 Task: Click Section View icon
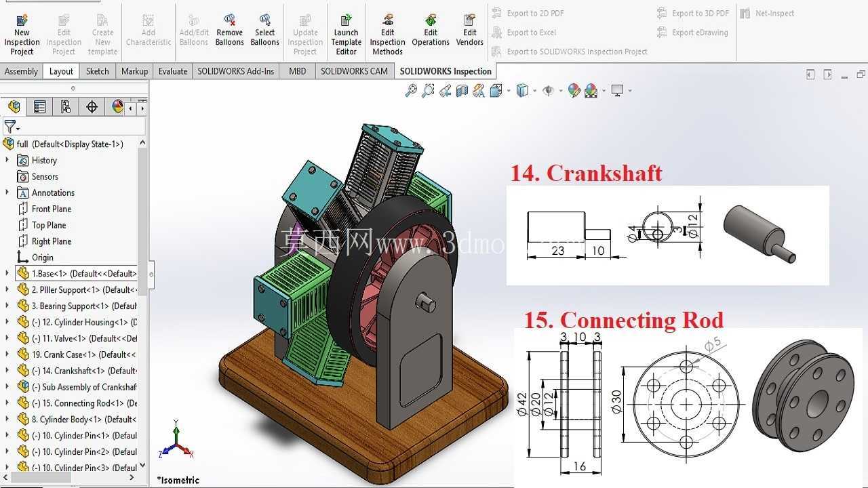click(462, 90)
